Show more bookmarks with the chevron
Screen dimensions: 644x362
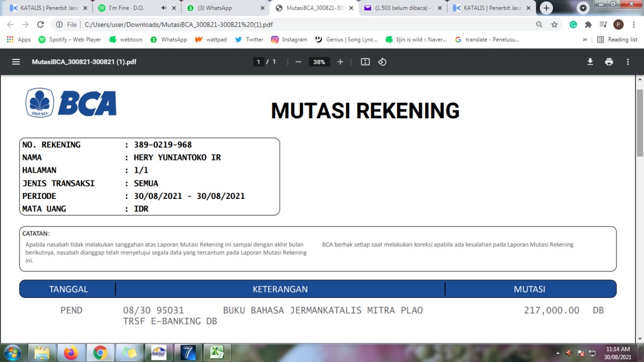pos(585,39)
